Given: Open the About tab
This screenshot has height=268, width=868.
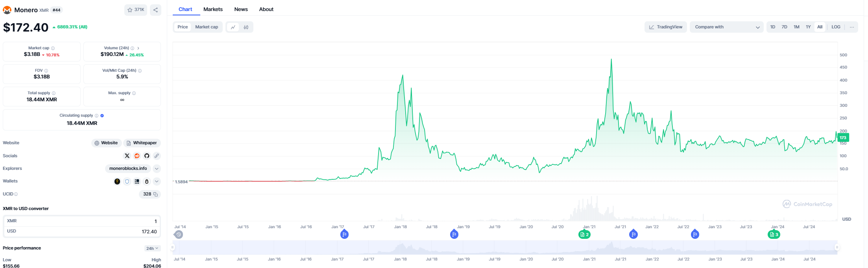Looking at the screenshot, I should 266,9.
